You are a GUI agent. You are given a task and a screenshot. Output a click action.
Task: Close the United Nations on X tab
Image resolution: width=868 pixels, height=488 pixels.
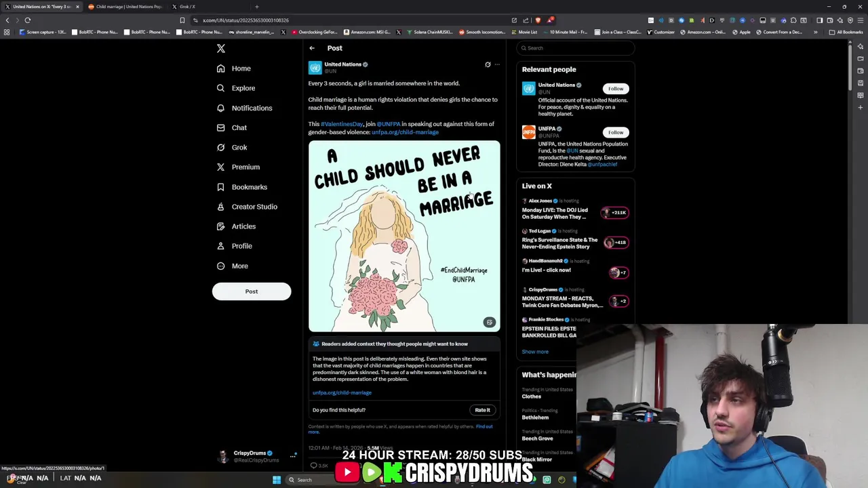click(x=77, y=7)
